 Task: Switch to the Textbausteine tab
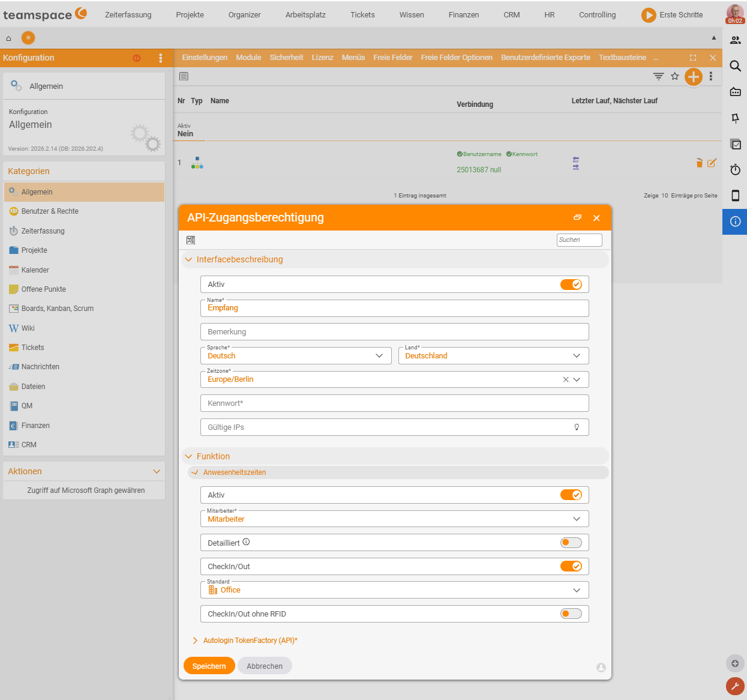(622, 58)
